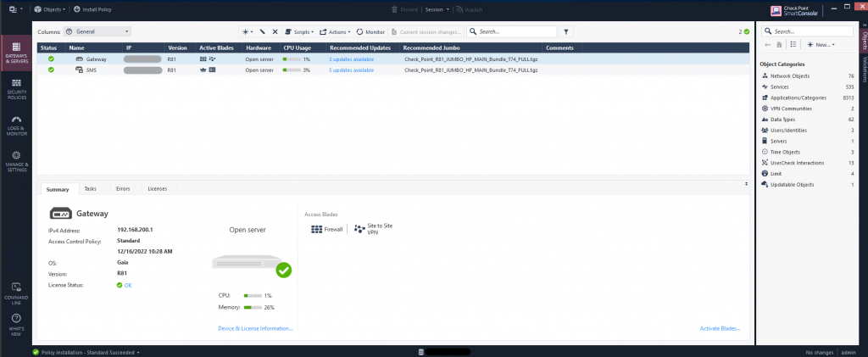Click the Activate Blades link

(720, 327)
